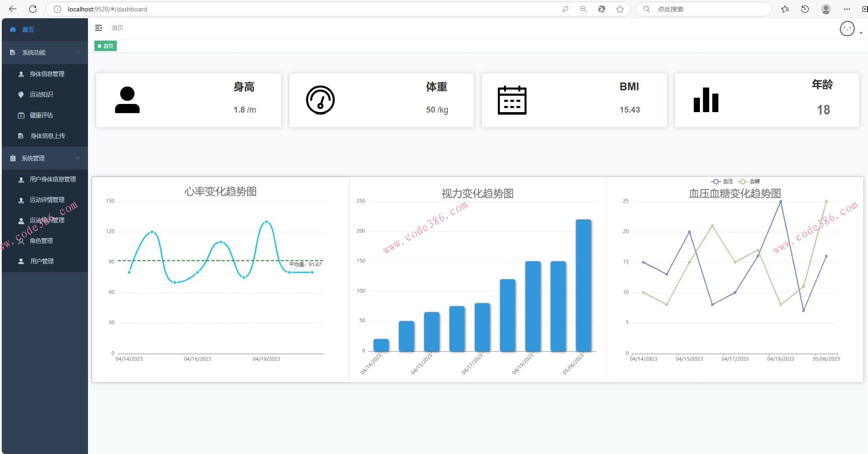This screenshot has width=868, height=454.
Task: Select the green 首页 tag tab
Action: click(x=106, y=46)
